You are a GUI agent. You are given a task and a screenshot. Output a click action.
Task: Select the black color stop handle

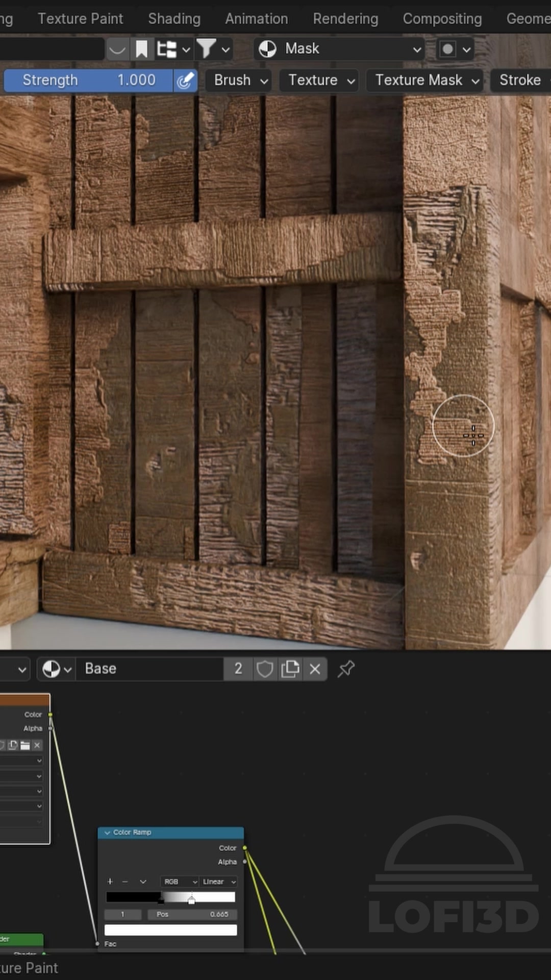(x=161, y=899)
